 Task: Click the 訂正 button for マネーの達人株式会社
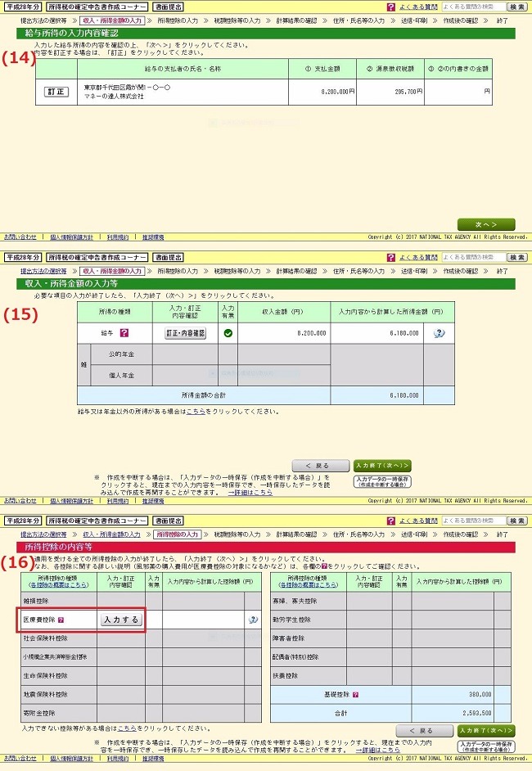[56, 92]
